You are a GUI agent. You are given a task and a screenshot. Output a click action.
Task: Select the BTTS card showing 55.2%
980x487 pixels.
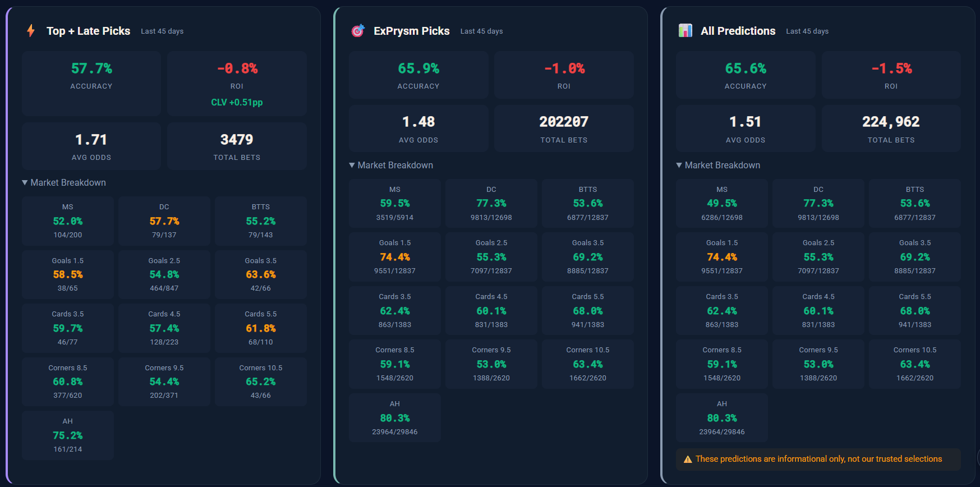[x=261, y=221]
